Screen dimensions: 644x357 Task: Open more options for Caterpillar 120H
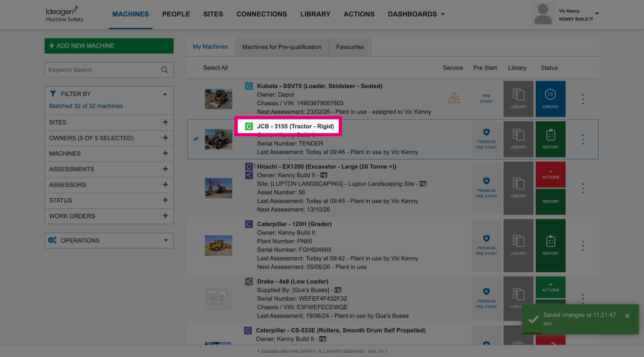583,246
